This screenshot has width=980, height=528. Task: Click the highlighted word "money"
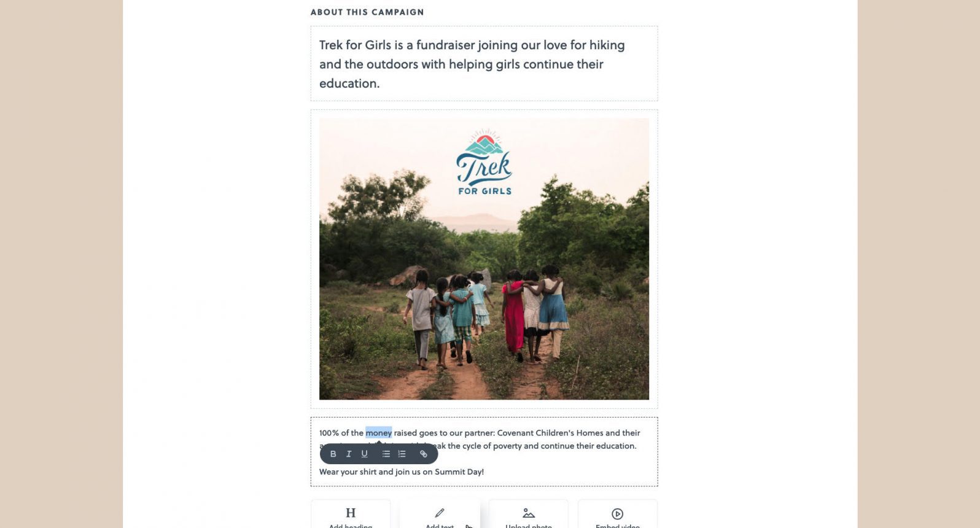378,433
